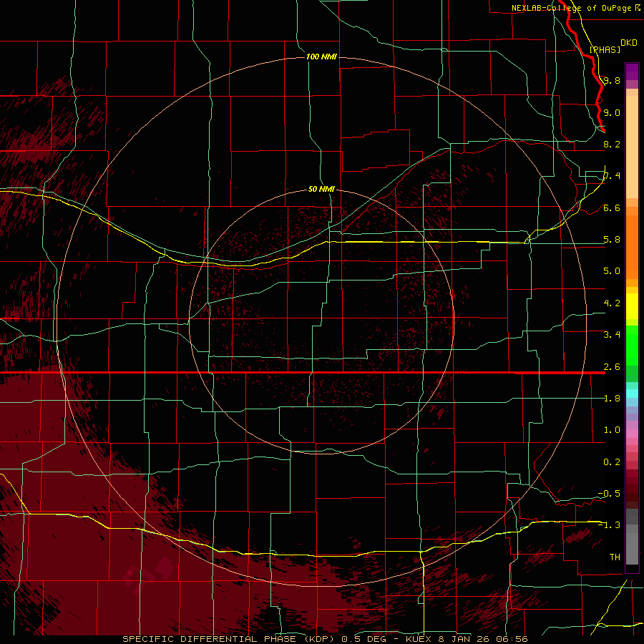
Task: Click the 5.0 value on the color scale
Action: pyautogui.click(x=612, y=271)
